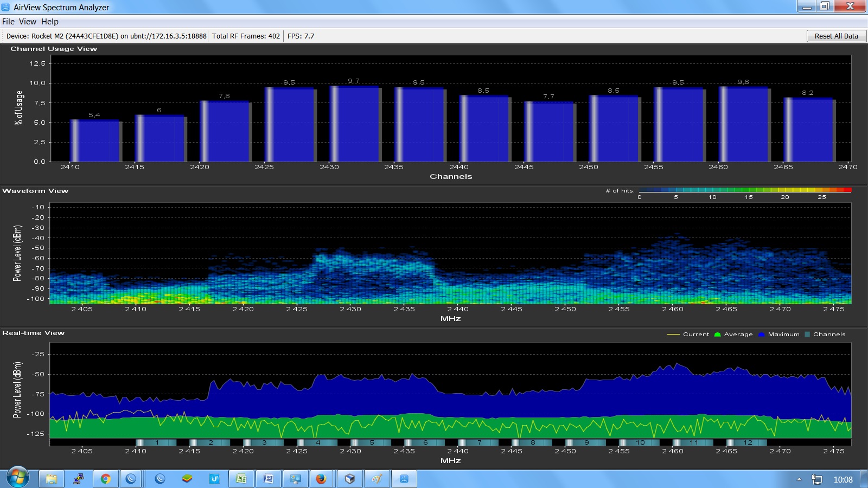Click the Current legend entry
Screen dimensions: 868x488
688,335
